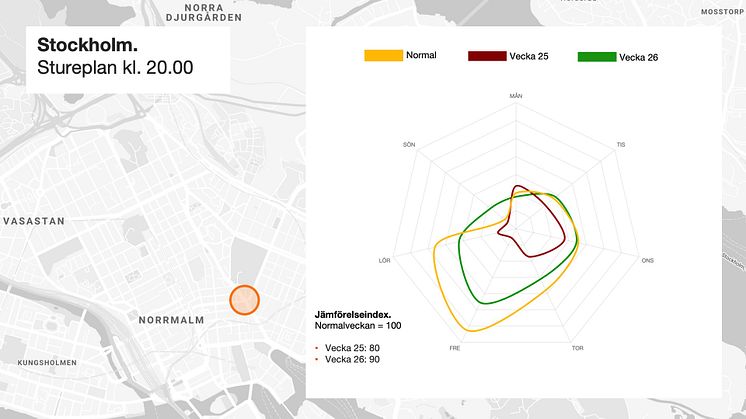Click the green Vecka 26 legend swatch
Screen dimensions: 746x419
click(x=597, y=57)
